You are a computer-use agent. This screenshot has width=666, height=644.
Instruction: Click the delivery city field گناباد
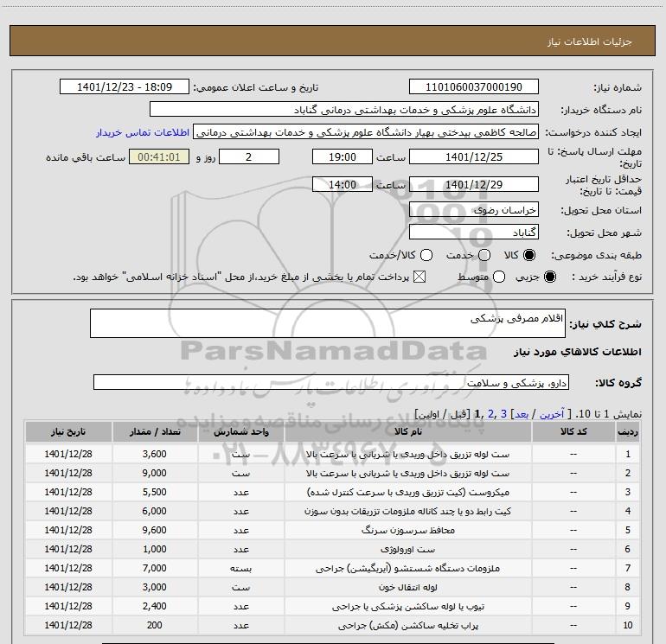pyautogui.click(x=474, y=232)
